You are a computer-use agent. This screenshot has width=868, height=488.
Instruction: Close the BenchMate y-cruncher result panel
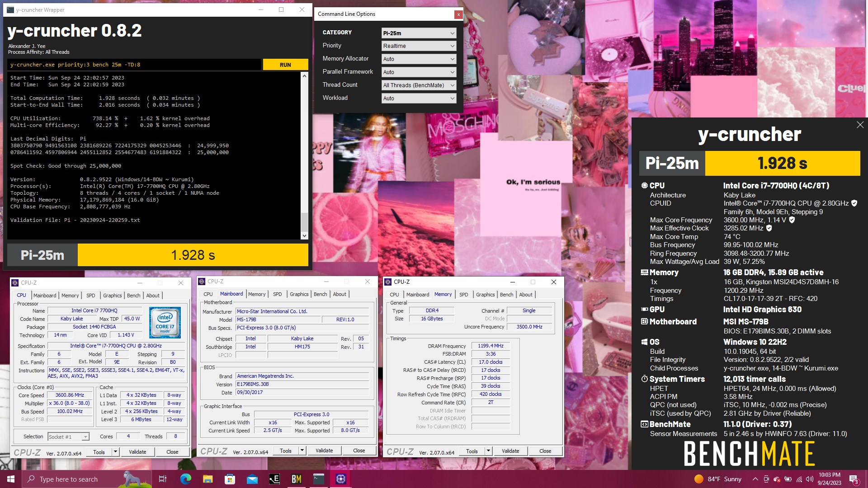click(860, 125)
